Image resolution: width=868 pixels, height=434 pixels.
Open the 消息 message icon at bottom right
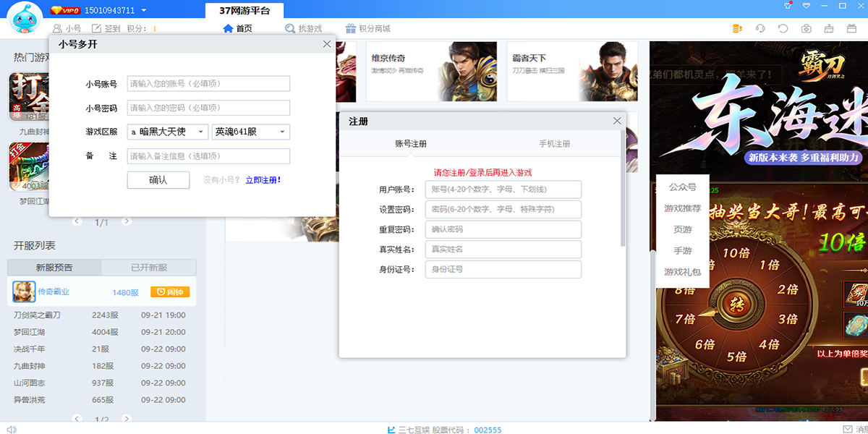[848, 429]
